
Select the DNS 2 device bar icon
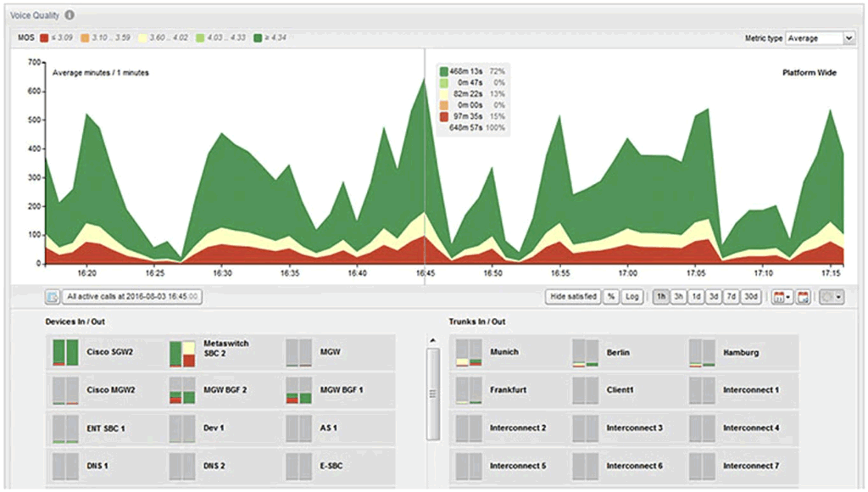tap(182, 467)
